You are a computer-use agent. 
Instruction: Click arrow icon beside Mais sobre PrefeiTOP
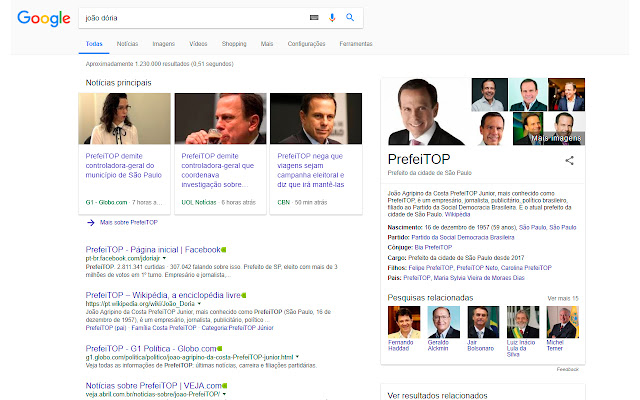91,222
